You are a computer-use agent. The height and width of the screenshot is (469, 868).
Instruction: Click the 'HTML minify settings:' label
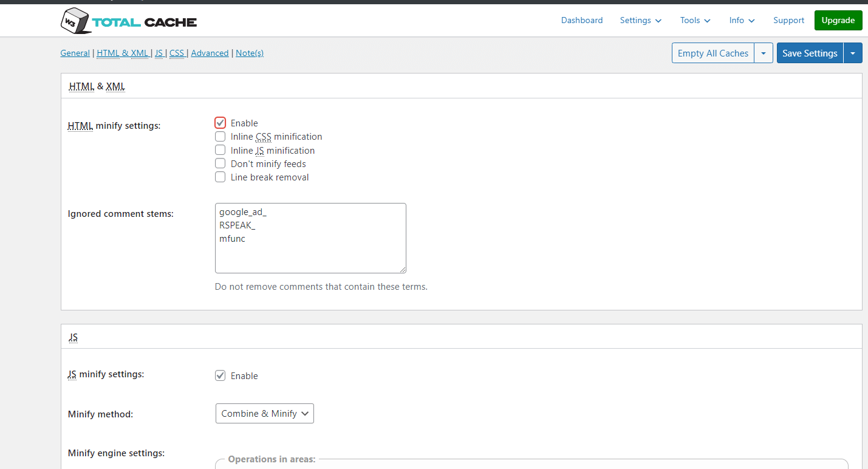(114, 126)
